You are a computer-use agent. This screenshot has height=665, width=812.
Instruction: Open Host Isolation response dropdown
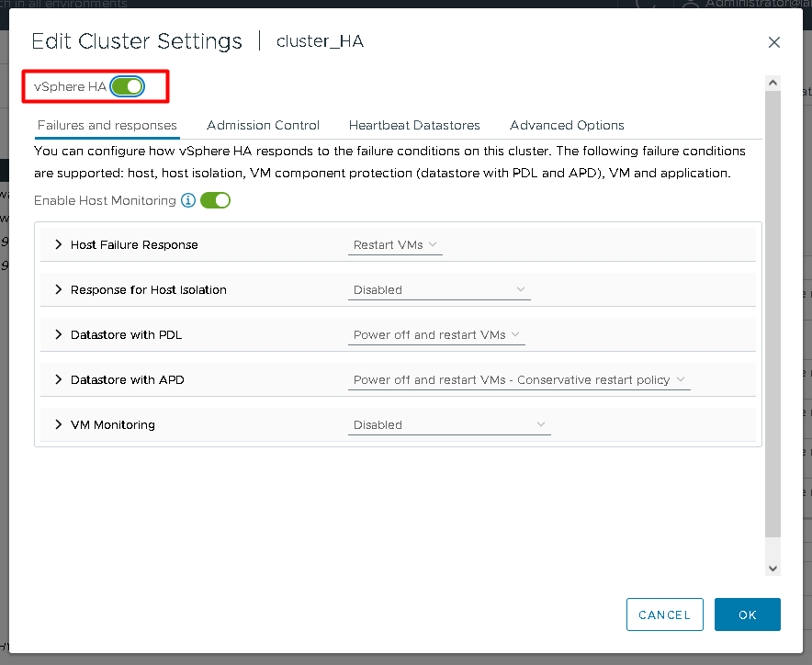tap(439, 290)
